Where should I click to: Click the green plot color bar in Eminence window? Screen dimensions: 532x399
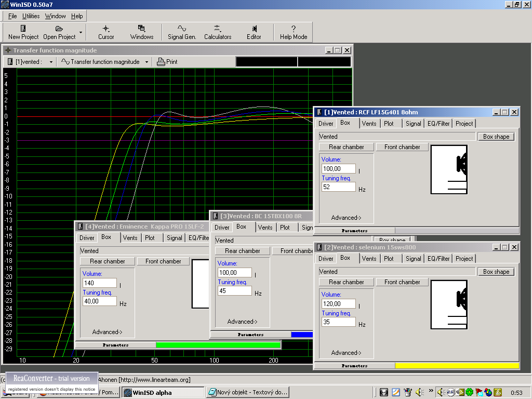[x=218, y=345]
